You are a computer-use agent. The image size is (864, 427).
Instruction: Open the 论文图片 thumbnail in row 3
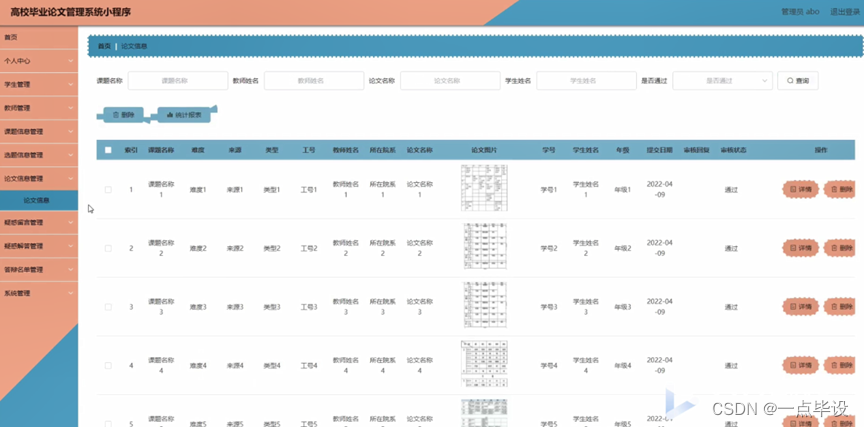click(x=484, y=305)
